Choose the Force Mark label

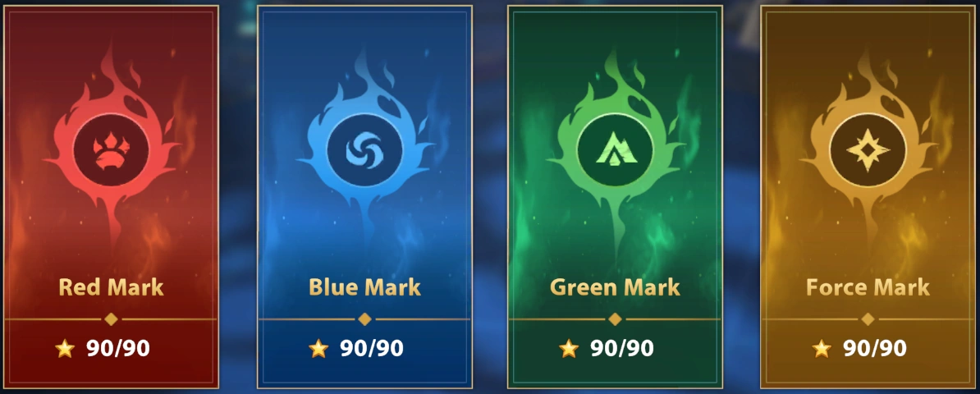(x=868, y=287)
